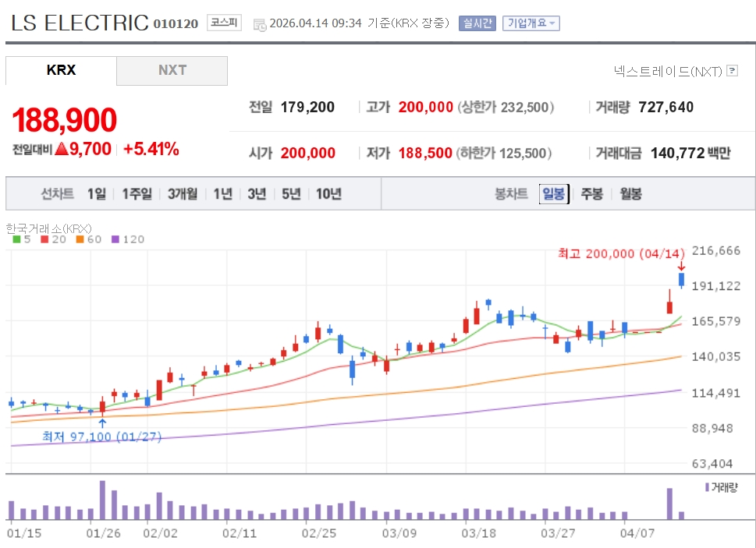Click the +5.41% change value
This screenshot has height=548, width=756.
pyautogui.click(x=151, y=149)
